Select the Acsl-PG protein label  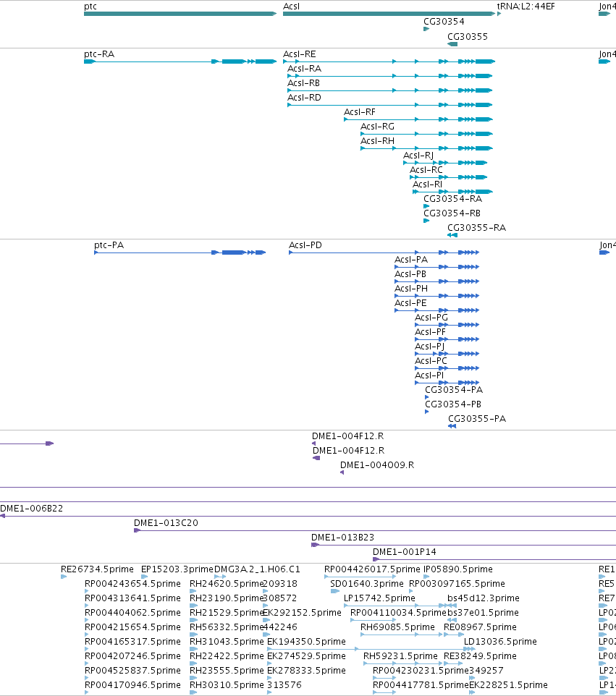[431, 318]
